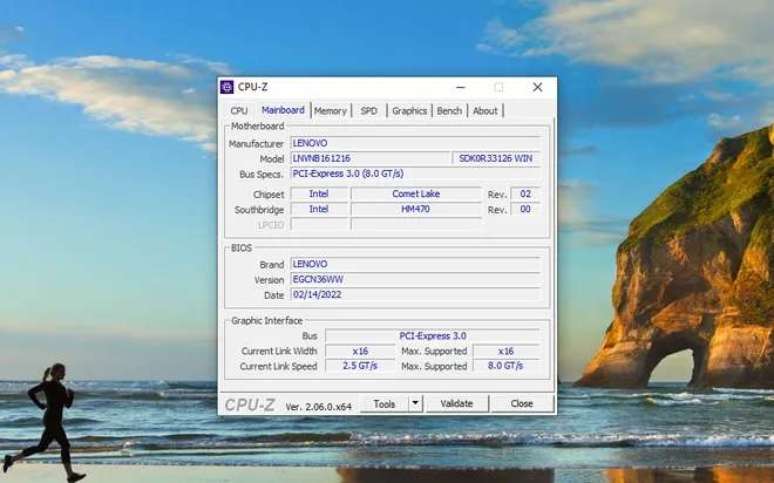
Task: Click the disabled LPCIO field
Action: pyautogui.click(x=319, y=225)
